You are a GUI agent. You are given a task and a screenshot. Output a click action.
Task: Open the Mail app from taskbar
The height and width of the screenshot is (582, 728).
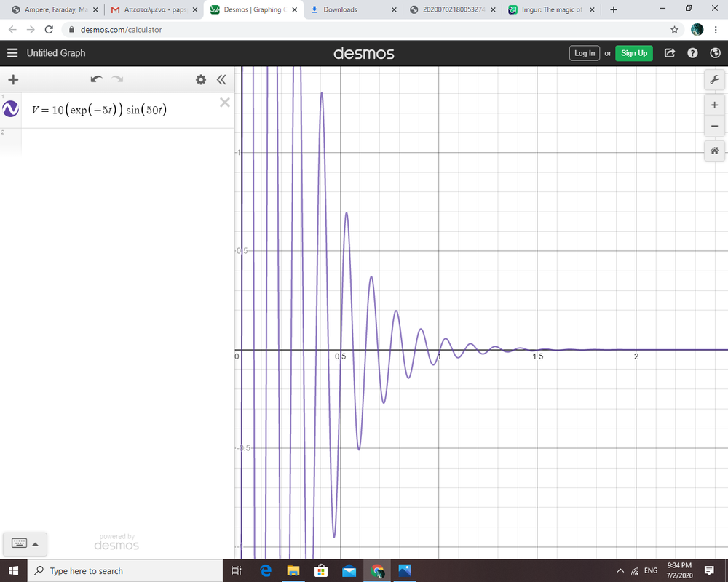click(x=349, y=571)
